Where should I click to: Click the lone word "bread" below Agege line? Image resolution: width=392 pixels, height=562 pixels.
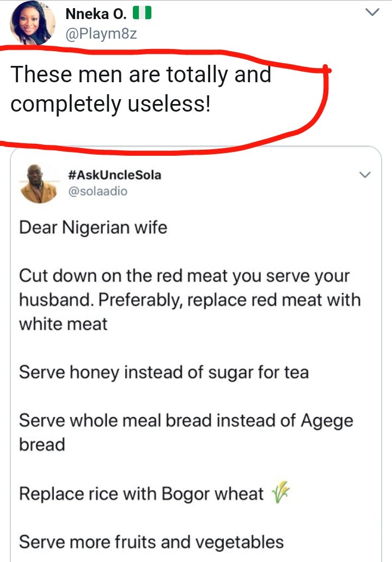point(42,445)
